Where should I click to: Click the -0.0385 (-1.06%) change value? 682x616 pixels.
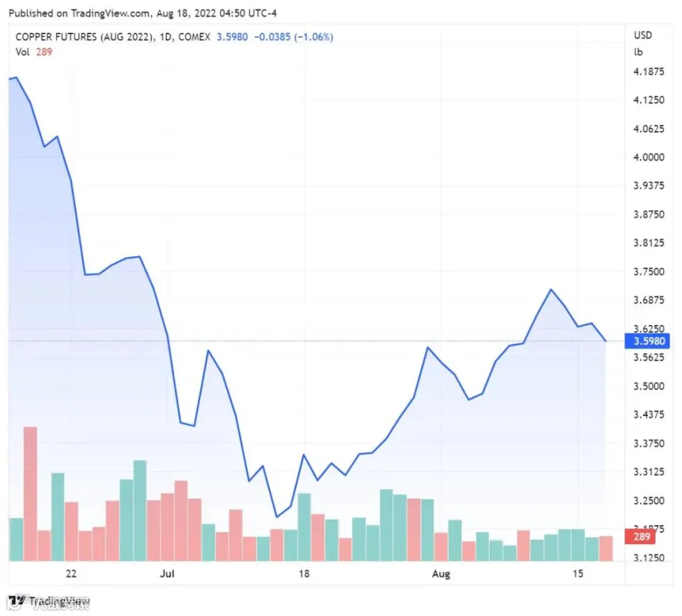293,37
